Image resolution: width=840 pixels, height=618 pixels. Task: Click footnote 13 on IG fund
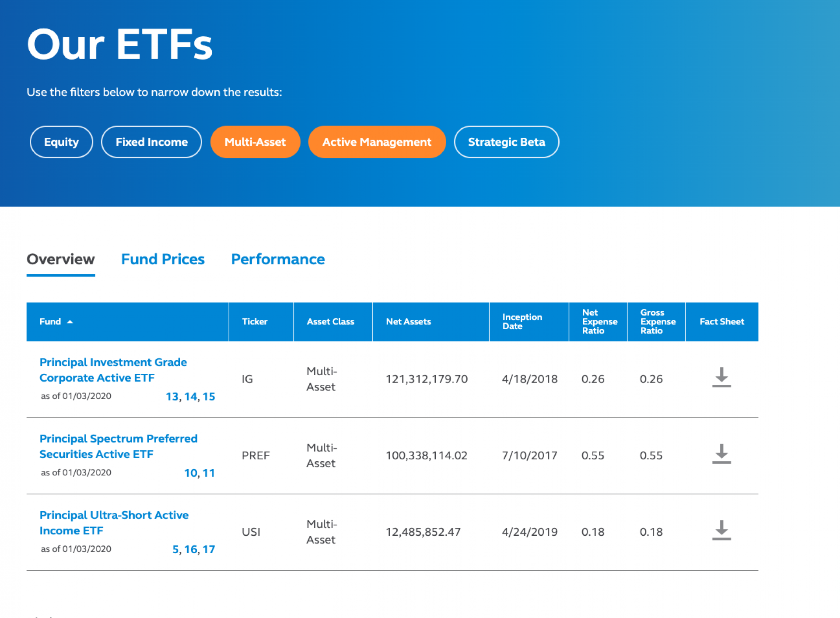click(x=172, y=397)
